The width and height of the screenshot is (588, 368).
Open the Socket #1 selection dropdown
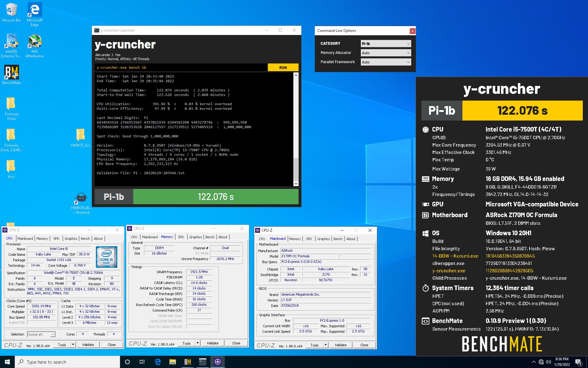(41, 334)
